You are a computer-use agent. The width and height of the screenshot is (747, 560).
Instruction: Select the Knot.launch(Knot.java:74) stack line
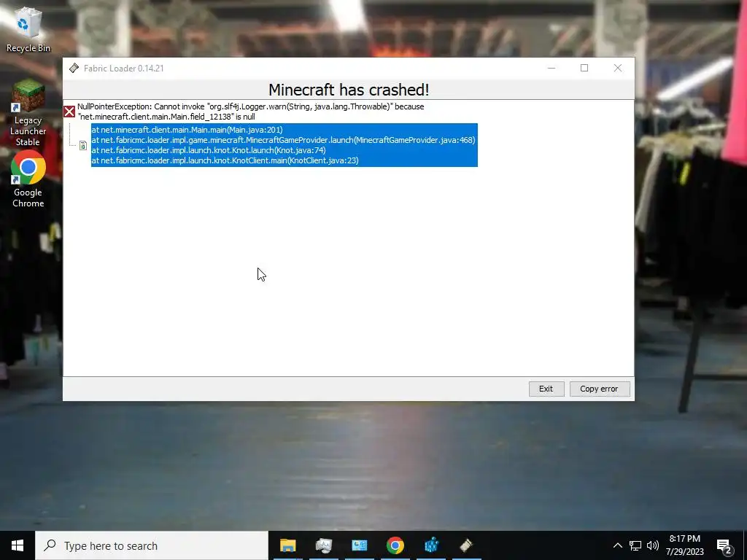pyautogui.click(x=208, y=150)
